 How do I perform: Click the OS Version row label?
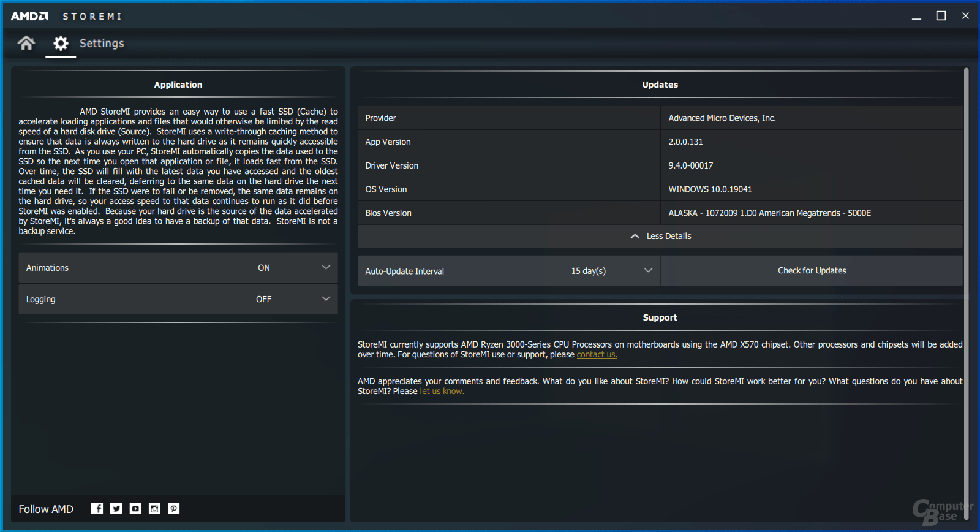click(386, 189)
